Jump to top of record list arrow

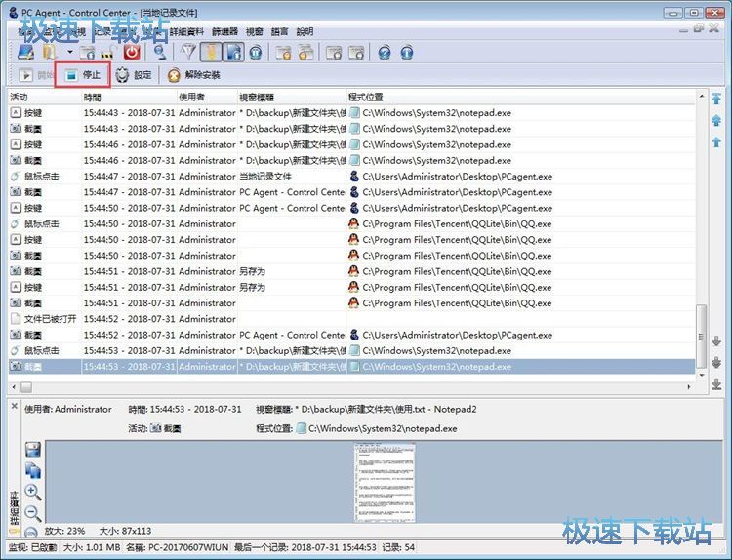(x=716, y=100)
